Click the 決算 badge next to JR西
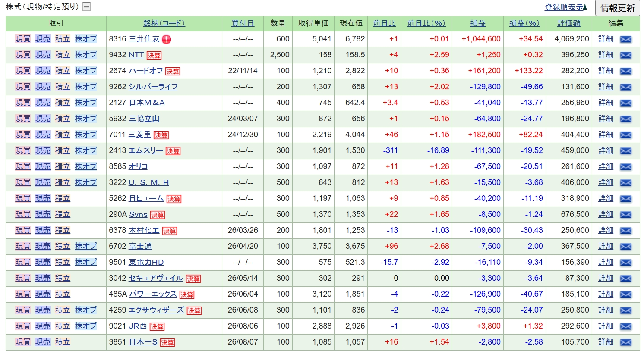The width and height of the screenshot is (644, 354). (x=157, y=326)
